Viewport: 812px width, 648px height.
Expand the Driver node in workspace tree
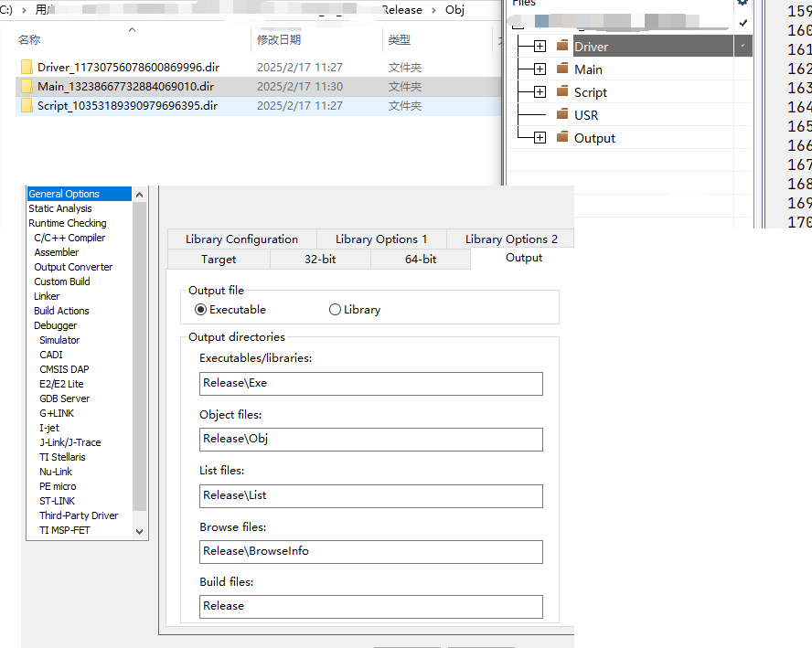tap(540, 46)
